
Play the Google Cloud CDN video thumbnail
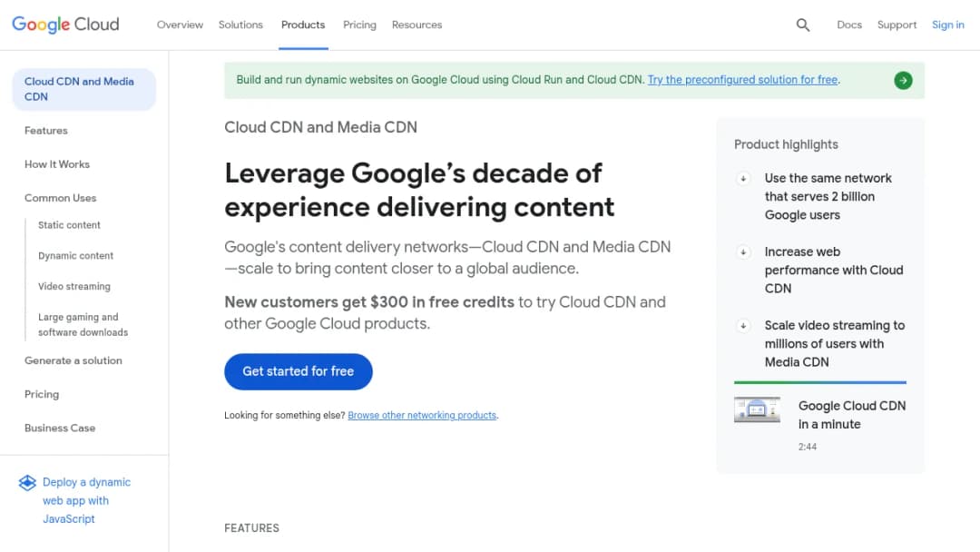tap(757, 409)
